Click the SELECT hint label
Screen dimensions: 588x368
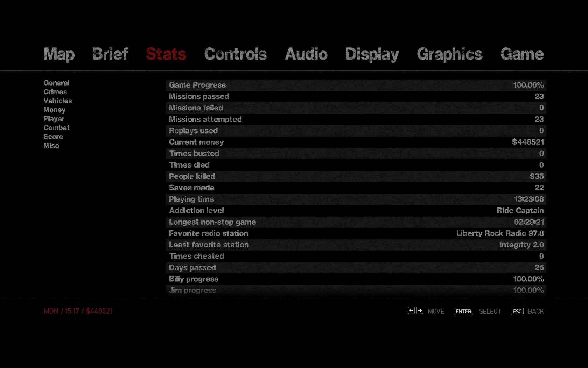[x=490, y=312]
